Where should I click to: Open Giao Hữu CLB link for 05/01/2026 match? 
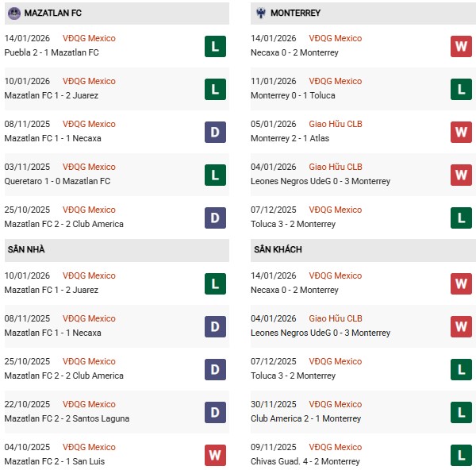point(336,124)
